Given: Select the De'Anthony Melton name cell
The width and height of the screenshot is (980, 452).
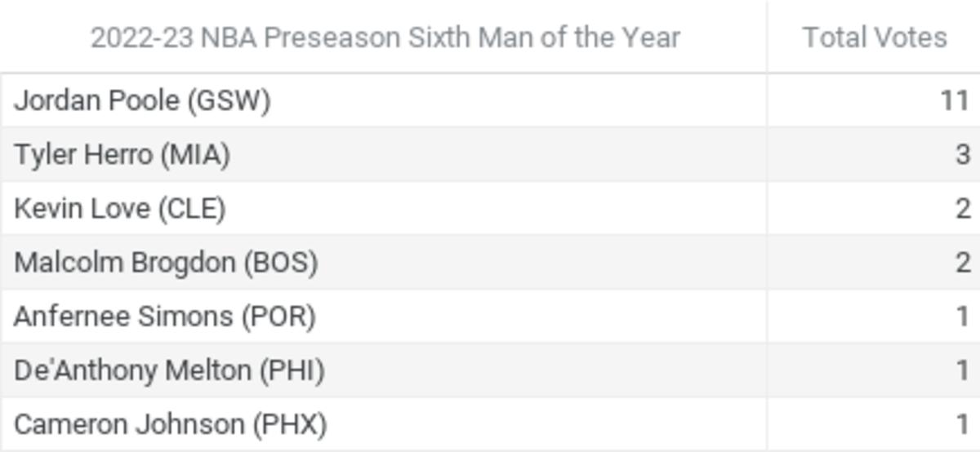Looking at the screenshot, I should (169, 370).
